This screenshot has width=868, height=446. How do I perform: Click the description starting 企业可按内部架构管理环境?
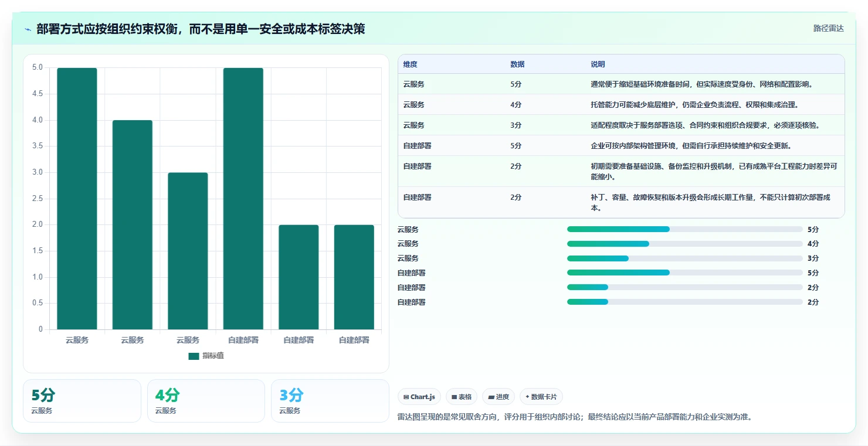point(691,146)
